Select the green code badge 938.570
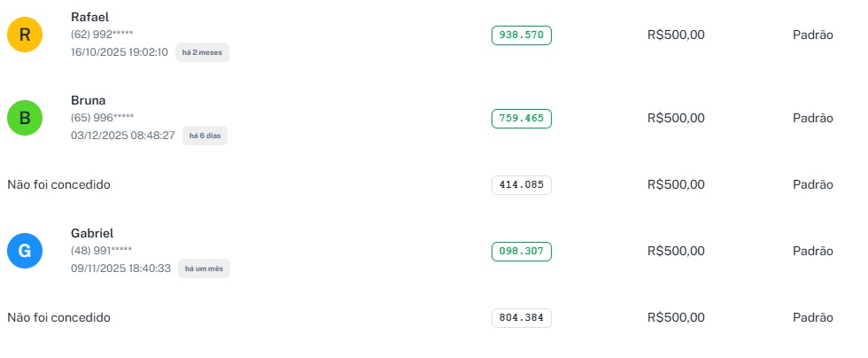Screen dimensions: 868x358 coord(522,35)
